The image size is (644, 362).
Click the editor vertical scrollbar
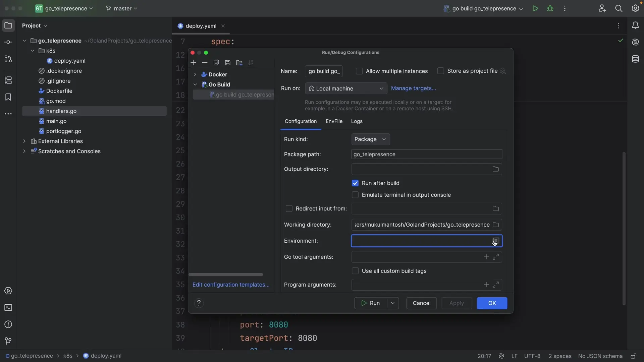[624, 228]
